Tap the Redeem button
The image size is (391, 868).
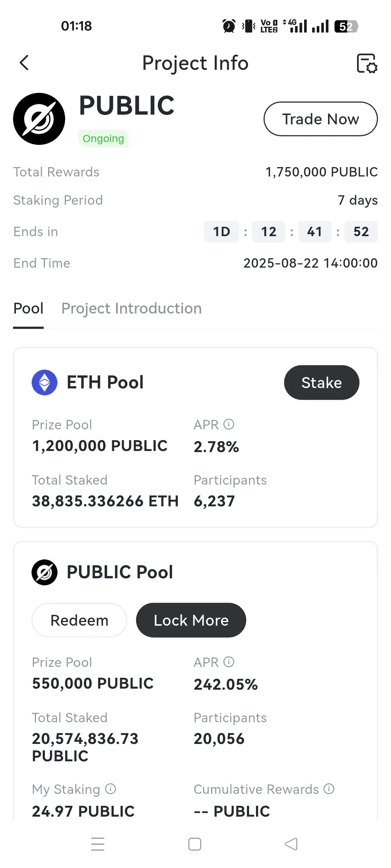point(79,620)
